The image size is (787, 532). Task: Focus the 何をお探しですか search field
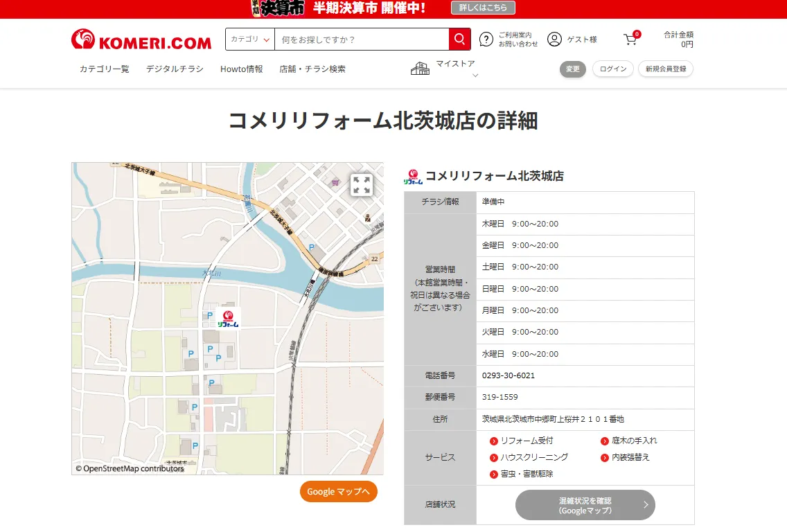pyautogui.click(x=360, y=39)
